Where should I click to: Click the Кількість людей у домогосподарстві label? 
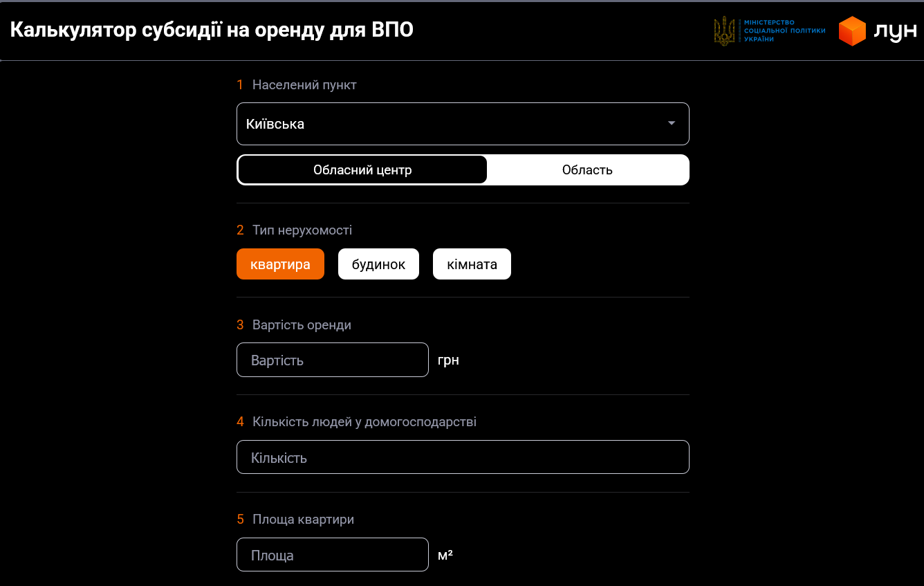click(x=364, y=421)
